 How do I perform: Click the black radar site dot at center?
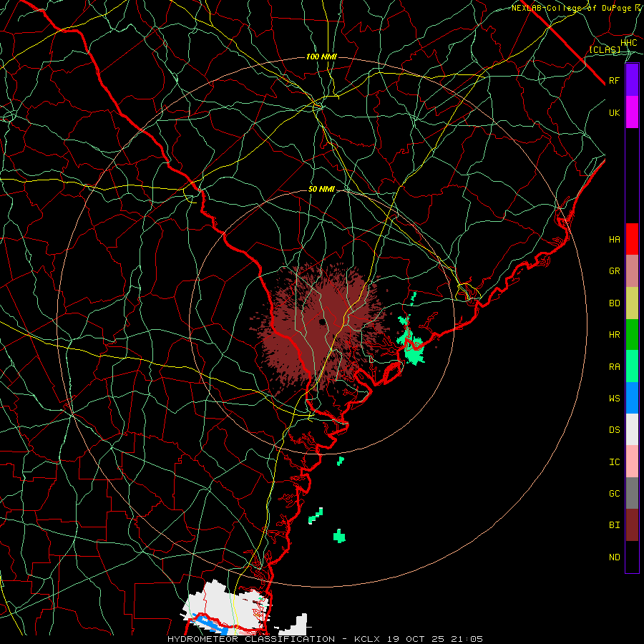click(323, 321)
